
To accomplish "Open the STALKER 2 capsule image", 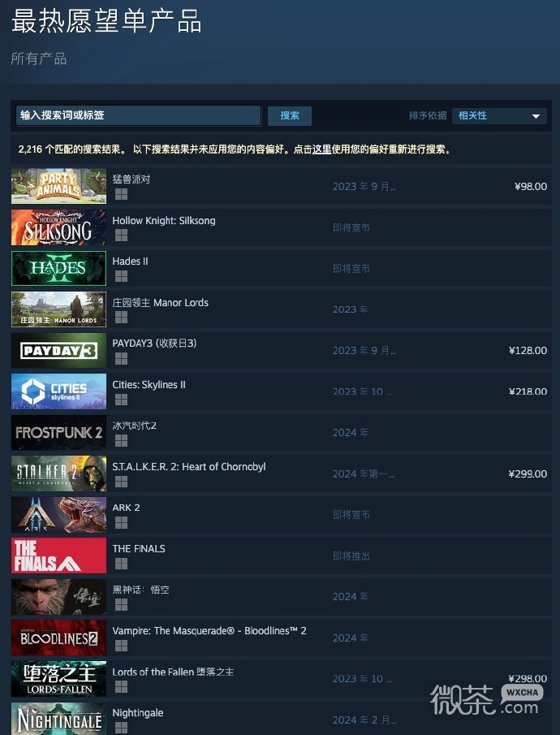I will pyautogui.click(x=58, y=473).
